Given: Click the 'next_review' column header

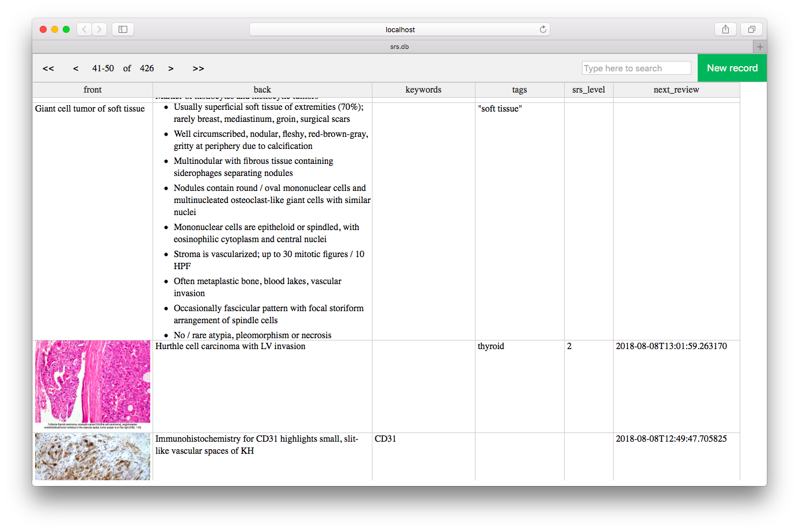Looking at the screenshot, I should coord(676,90).
